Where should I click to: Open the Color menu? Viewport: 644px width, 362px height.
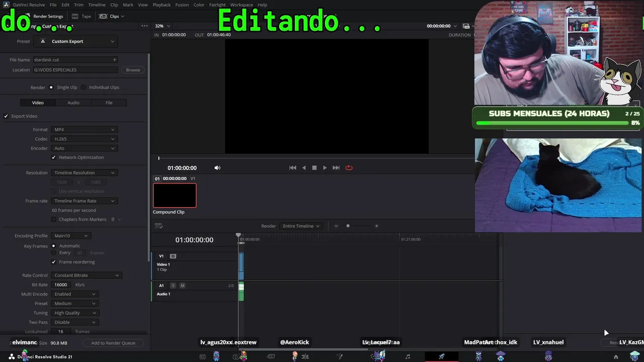199,5
